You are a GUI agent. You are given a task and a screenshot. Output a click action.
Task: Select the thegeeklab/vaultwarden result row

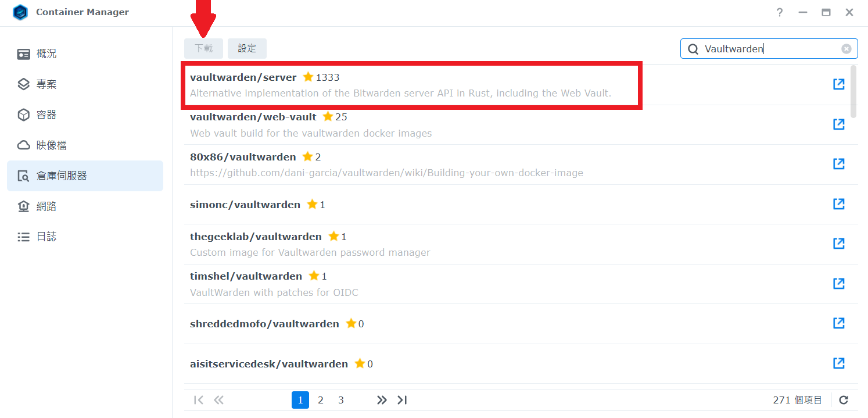coord(521,244)
